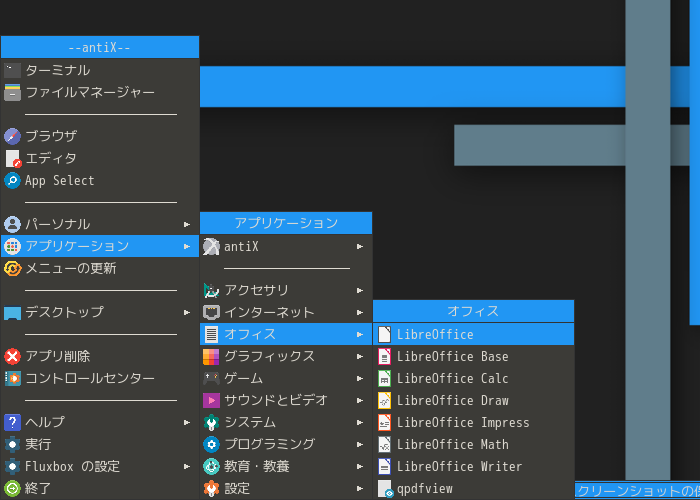This screenshot has width=700, height=500.
Task: Click the システム category icon
Action: tap(211, 422)
